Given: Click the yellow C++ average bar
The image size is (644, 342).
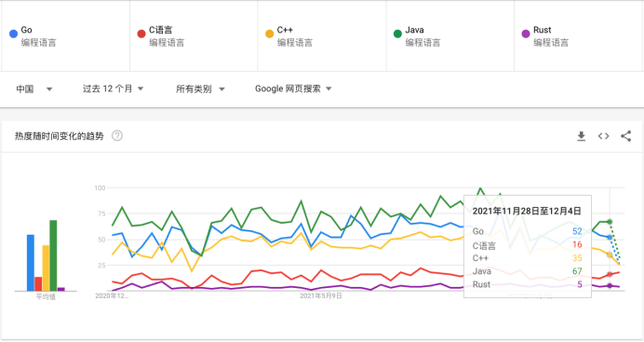Looking at the screenshot, I should (46, 268).
